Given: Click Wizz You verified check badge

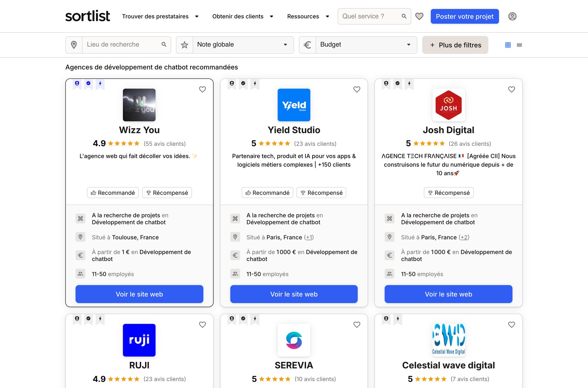Looking at the screenshot, I should click(89, 84).
